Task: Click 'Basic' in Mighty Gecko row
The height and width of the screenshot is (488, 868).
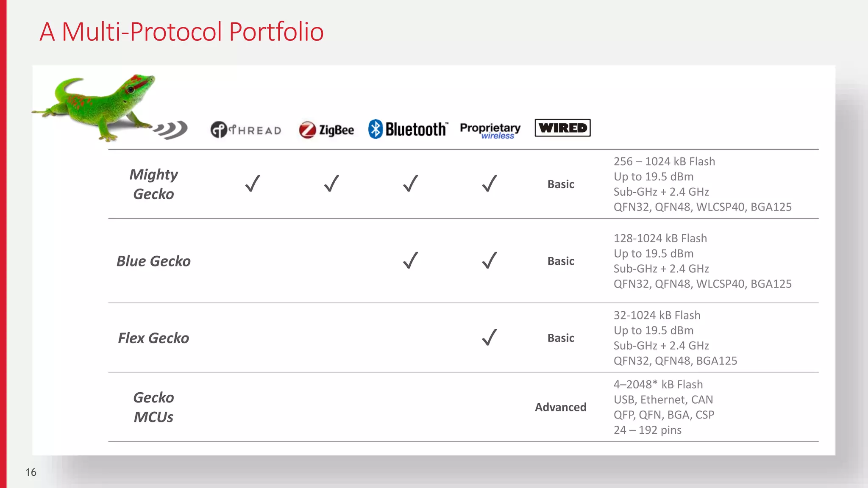Action: [x=561, y=184]
